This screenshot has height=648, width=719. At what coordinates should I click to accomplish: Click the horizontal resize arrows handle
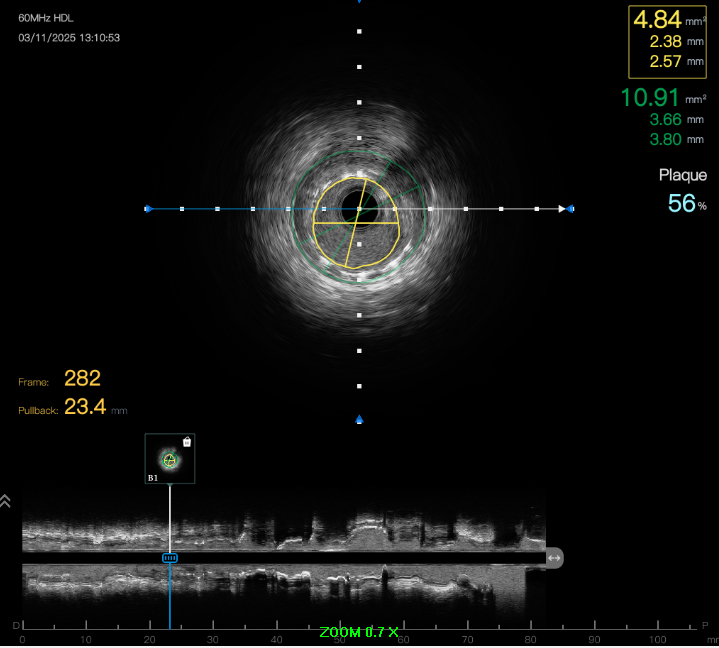[554, 557]
